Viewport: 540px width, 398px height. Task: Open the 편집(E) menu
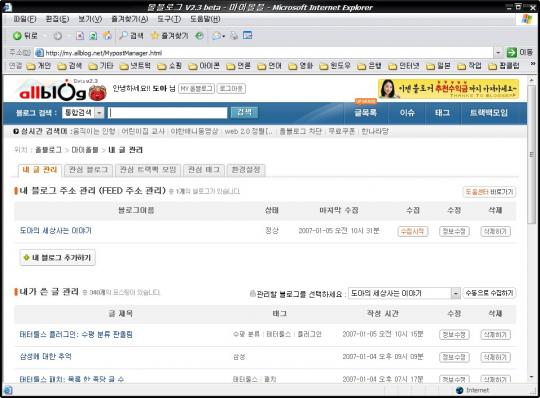pyautogui.click(x=57, y=19)
